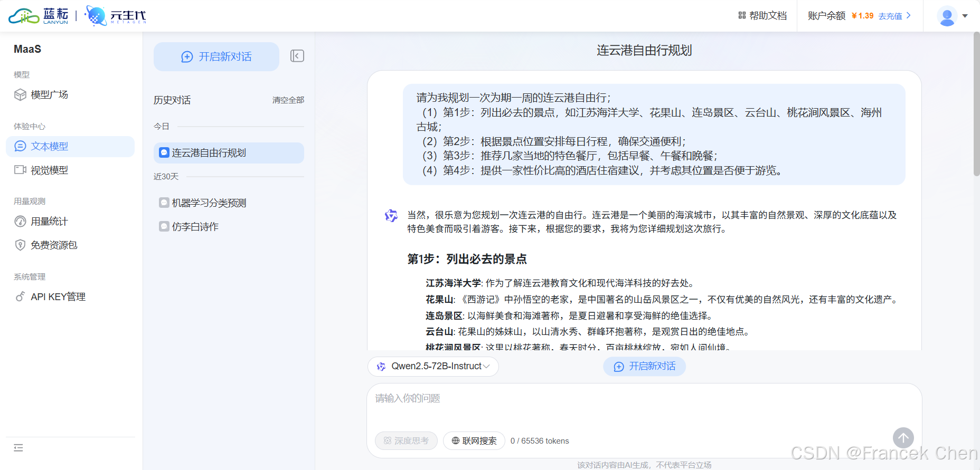
Task: Click the Qwen model logo icon
Action: 381,366
